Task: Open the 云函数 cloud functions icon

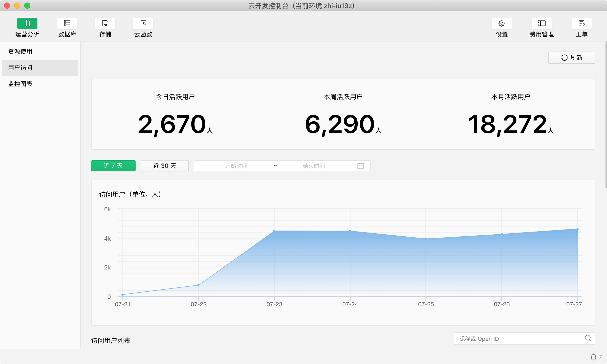Action: coord(143,23)
